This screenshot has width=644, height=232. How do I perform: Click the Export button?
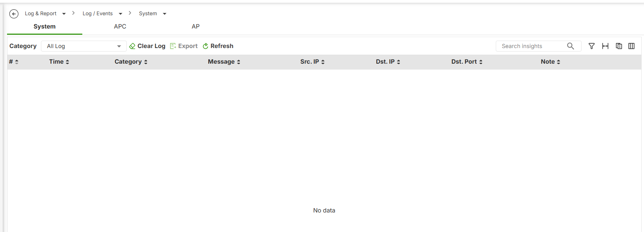coord(184,46)
